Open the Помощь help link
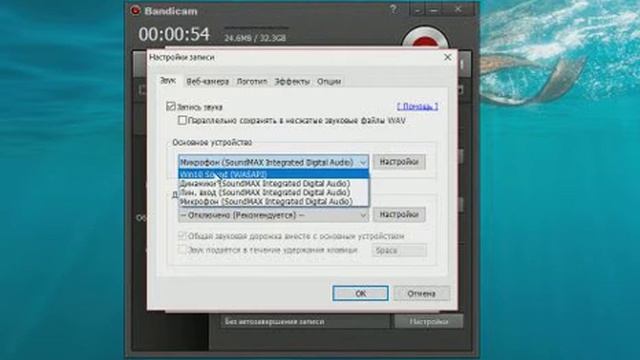This screenshot has height=360, width=640. (x=418, y=106)
